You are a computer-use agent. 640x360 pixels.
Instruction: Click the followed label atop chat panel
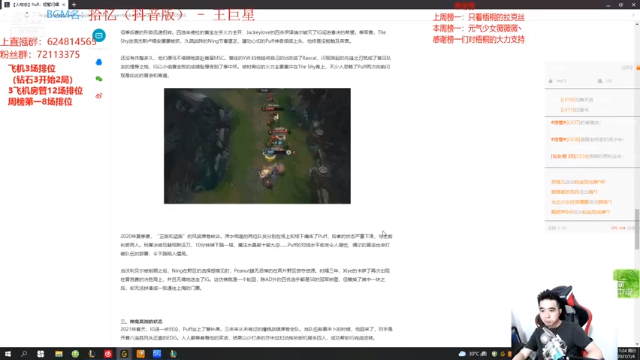(x=627, y=68)
